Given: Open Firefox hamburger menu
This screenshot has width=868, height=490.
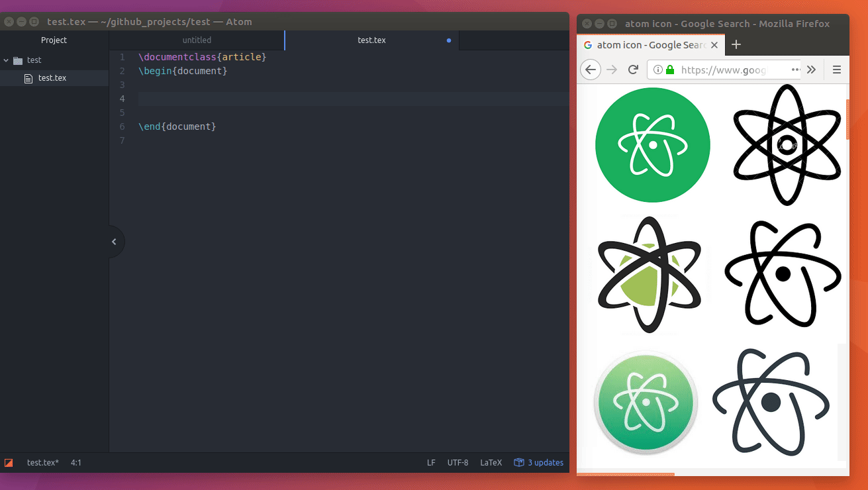Looking at the screenshot, I should [837, 70].
